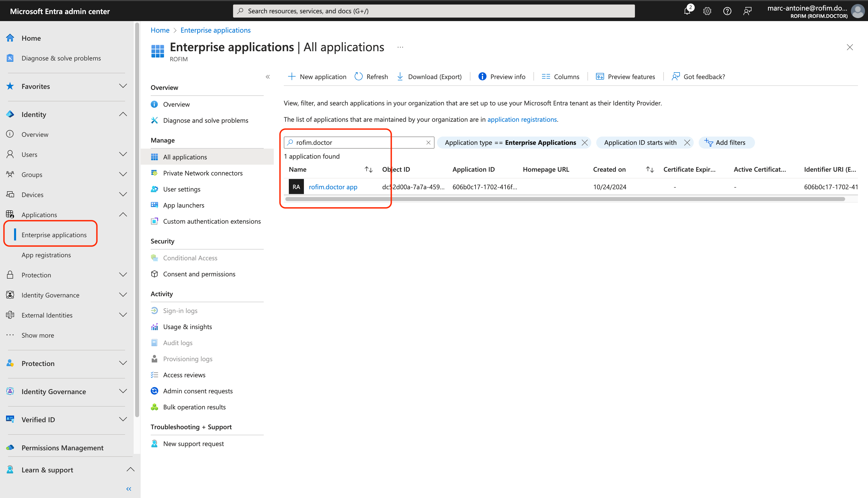The height and width of the screenshot is (498, 868).
Task: Collapse the Identity section
Action: [x=123, y=114]
